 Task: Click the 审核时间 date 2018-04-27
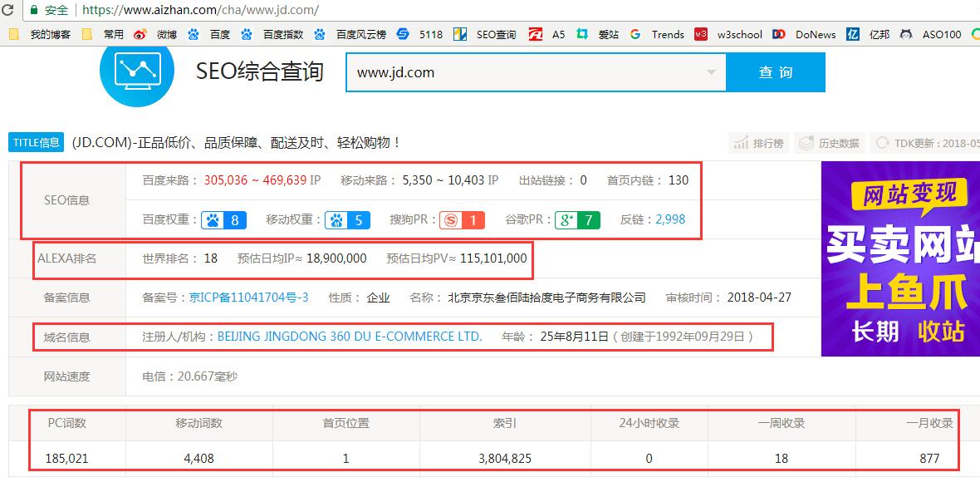759,298
